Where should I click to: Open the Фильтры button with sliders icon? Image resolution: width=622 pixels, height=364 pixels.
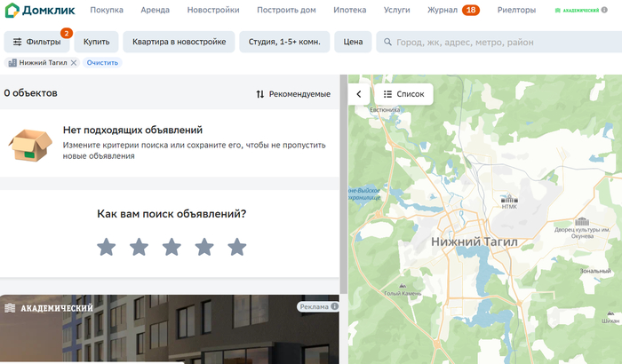tap(36, 42)
